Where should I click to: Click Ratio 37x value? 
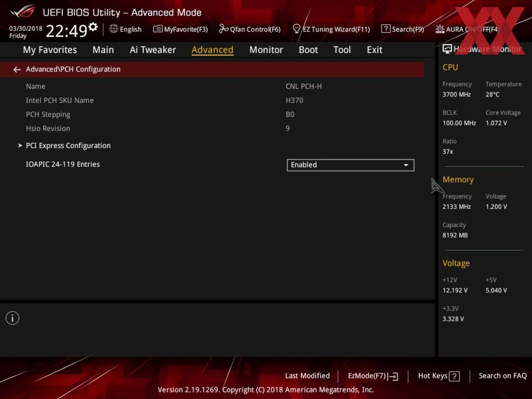[448, 152]
